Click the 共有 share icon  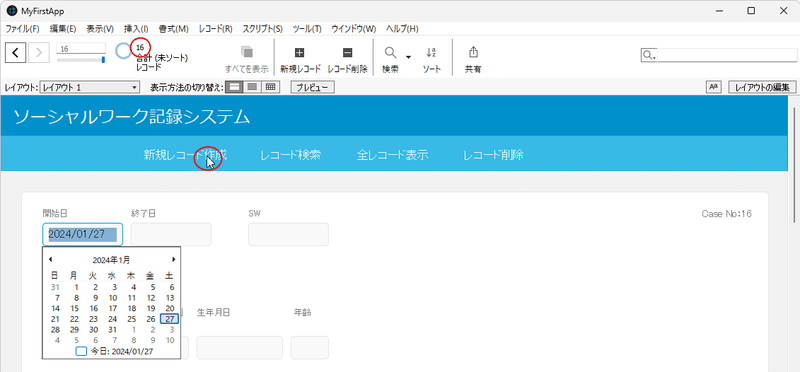click(x=473, y=52)
